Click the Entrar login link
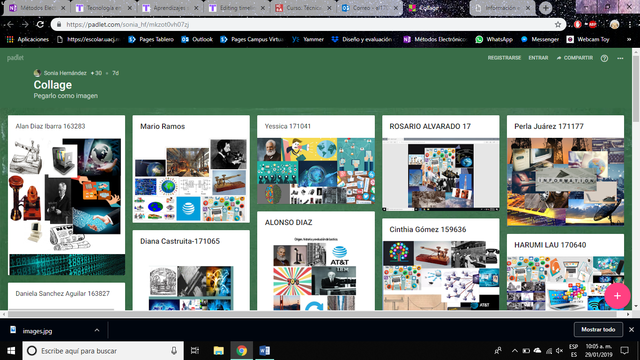The image size is (640, 360). 538,58
